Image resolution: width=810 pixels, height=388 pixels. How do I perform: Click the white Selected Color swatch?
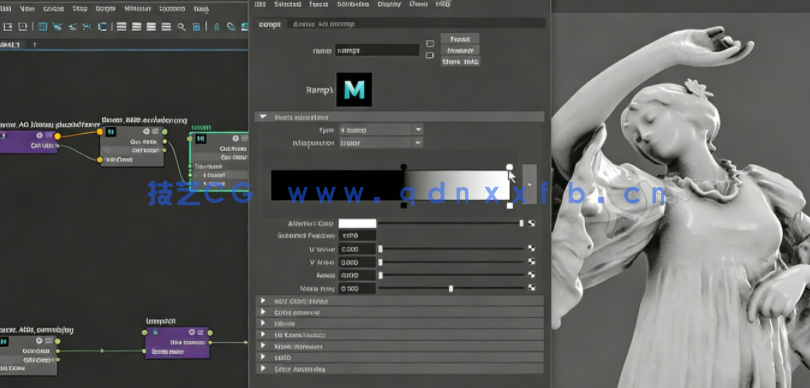point(357,223)
